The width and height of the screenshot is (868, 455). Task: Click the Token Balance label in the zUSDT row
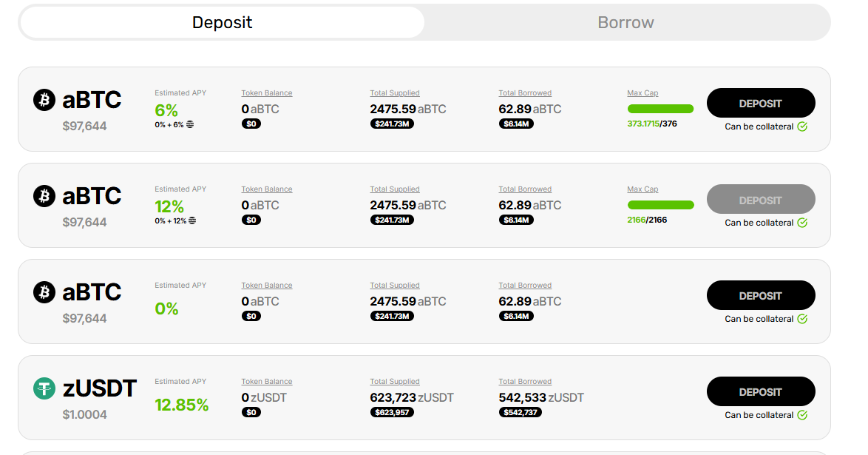pos(266,382)
